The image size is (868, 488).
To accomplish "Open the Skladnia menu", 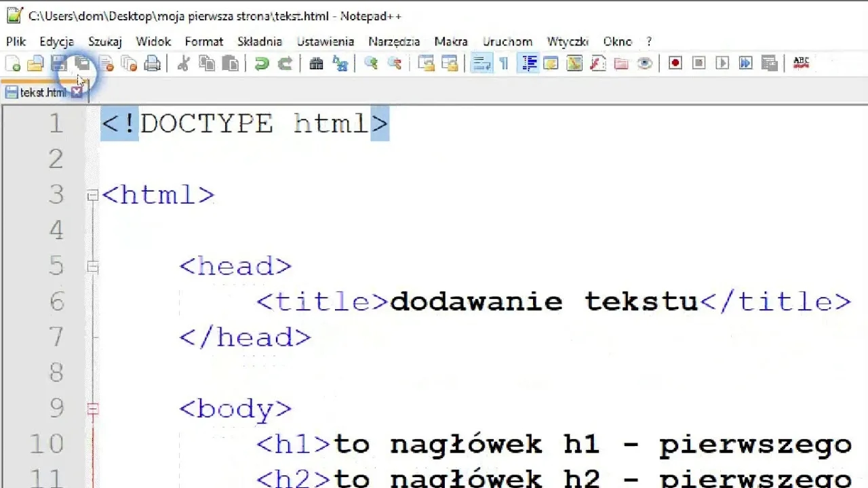I will [260, 41].
